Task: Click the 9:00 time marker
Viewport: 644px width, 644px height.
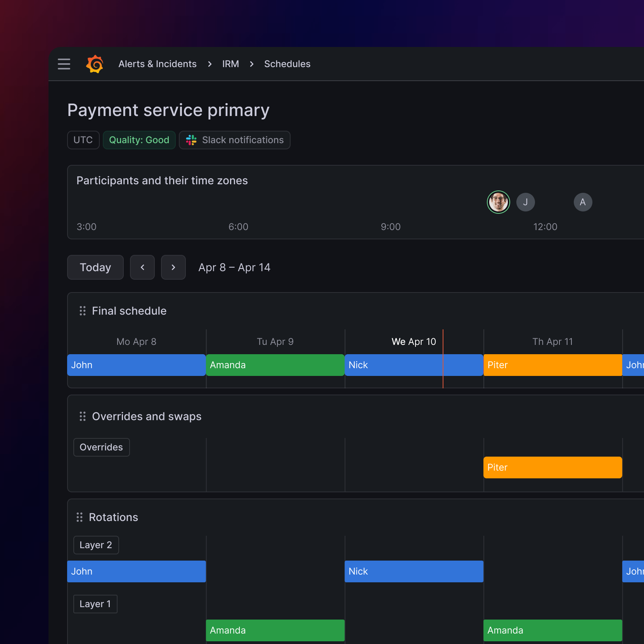Action: tap(391, 227)
